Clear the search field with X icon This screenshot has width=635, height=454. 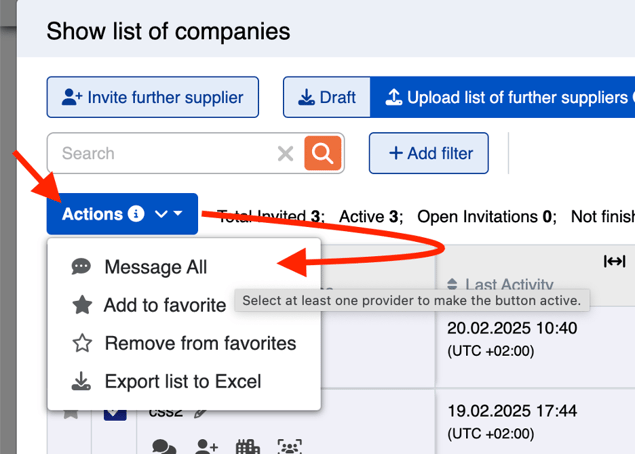pos(286,153)
